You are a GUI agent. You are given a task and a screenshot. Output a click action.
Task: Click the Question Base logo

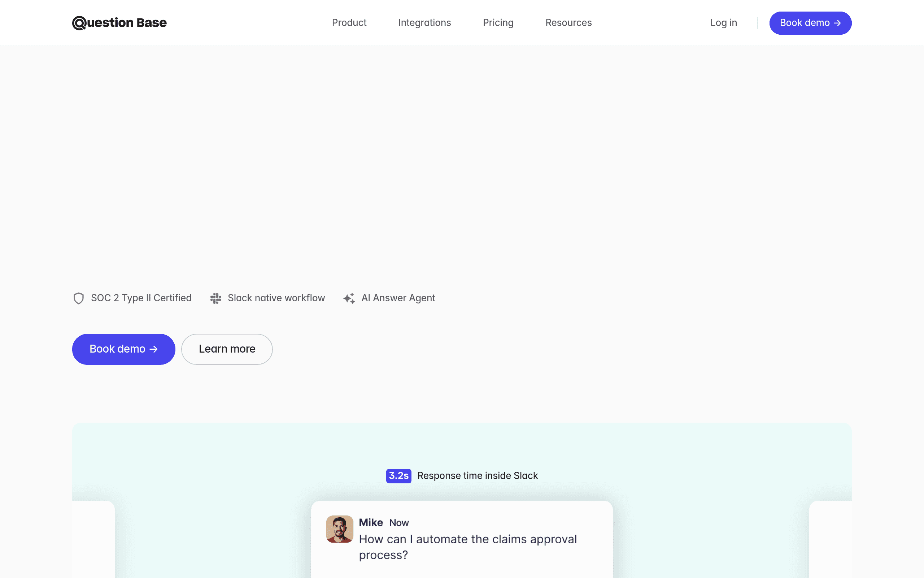(119, 23)
